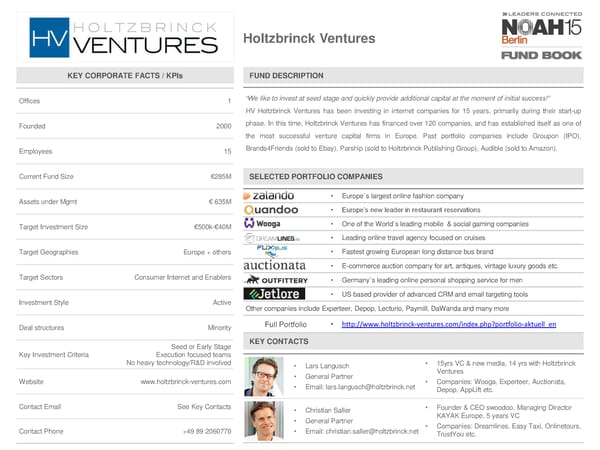Select Christian Saller's portrait photo

pyautogui.click(x=264, y=422)
